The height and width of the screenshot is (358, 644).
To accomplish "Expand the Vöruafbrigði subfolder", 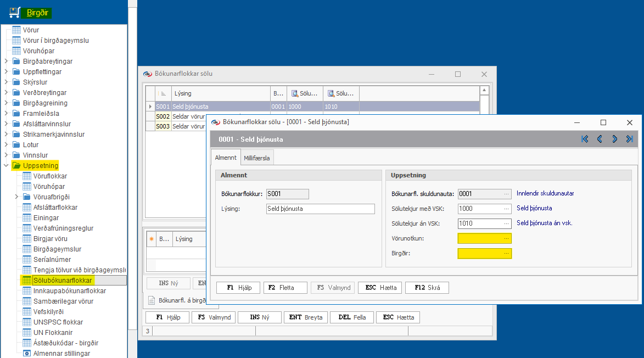I will click(16, 197).
